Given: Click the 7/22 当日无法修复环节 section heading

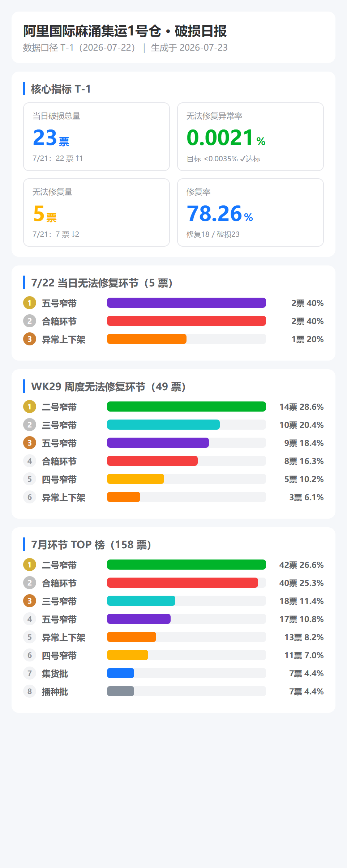Looking at the screenshot, I should point(102,282).
